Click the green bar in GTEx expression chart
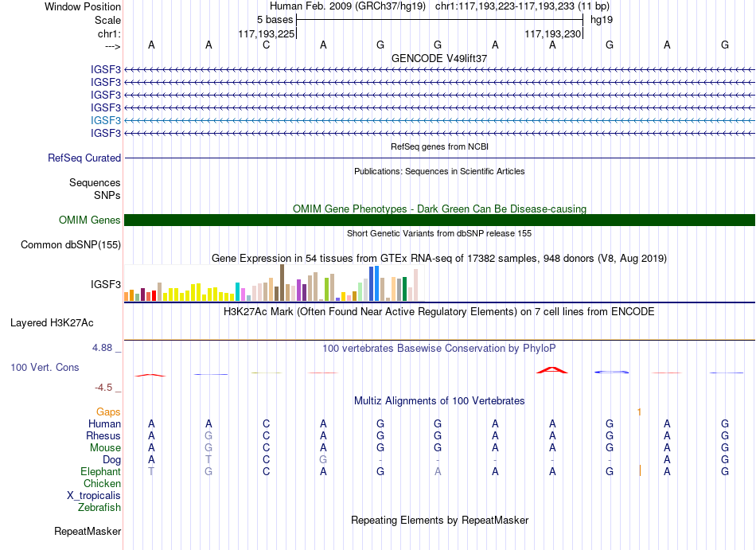756x550 pixels. click(x=404, y=289)
